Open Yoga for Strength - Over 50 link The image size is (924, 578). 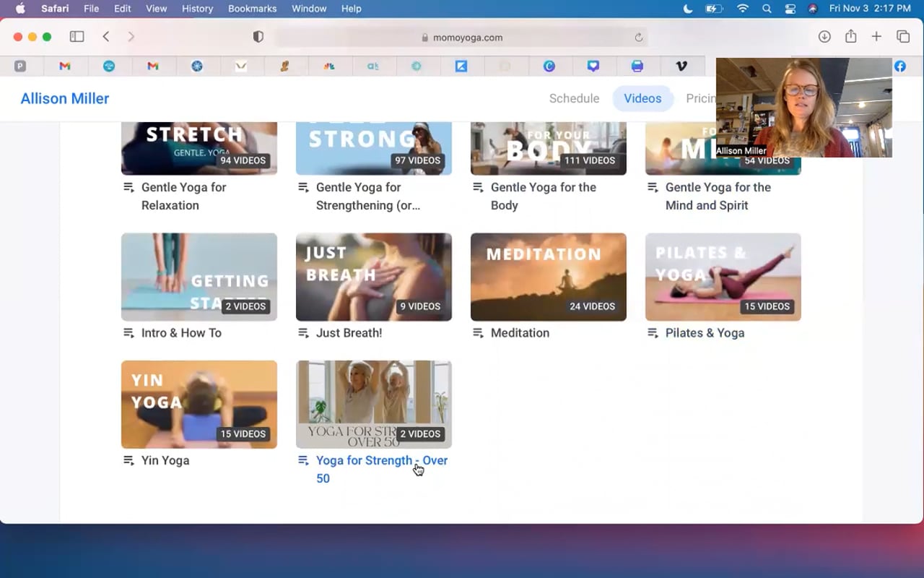[x=381, y=461]
